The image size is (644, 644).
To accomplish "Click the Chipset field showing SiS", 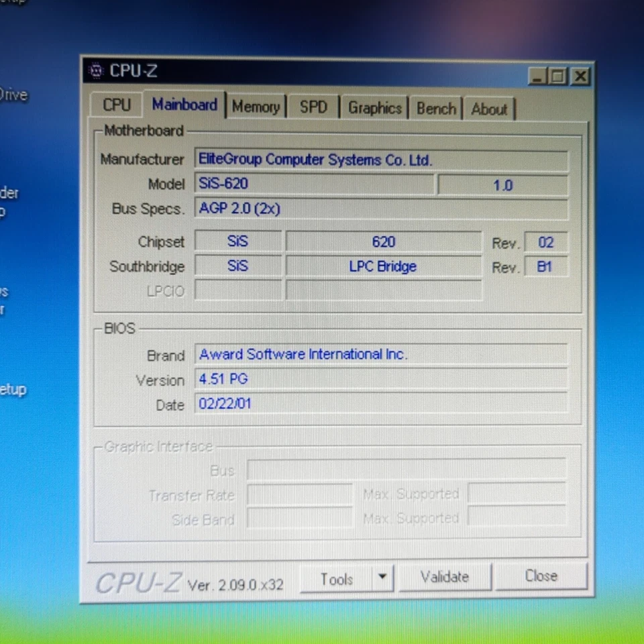I will (237, 241).
